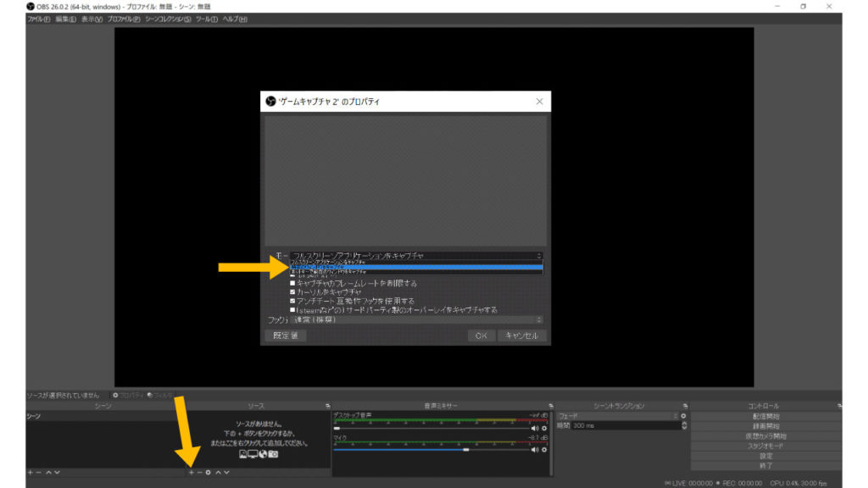
Task: Click キャンセル to dismiss the dialog
Action: pyautogui.click(x=521, y=335)
